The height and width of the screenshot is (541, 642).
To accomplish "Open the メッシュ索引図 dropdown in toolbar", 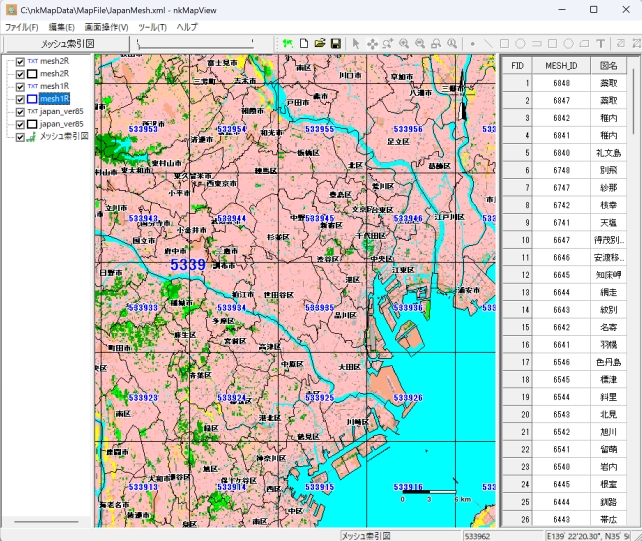I will [x=67, y=44].
